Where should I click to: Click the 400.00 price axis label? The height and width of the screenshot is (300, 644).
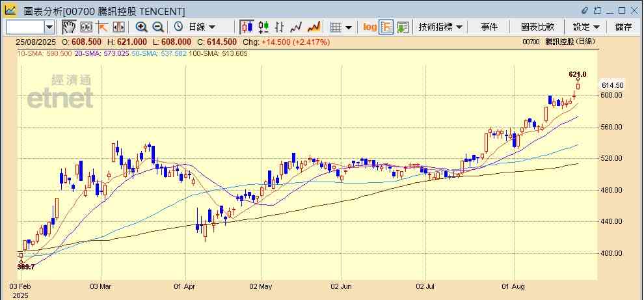point(612,253)
